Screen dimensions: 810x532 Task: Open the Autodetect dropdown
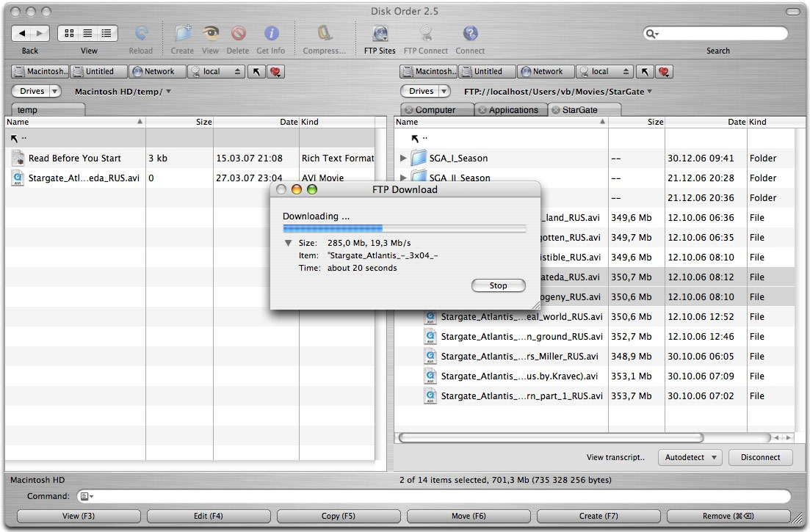tap(690, 457)
